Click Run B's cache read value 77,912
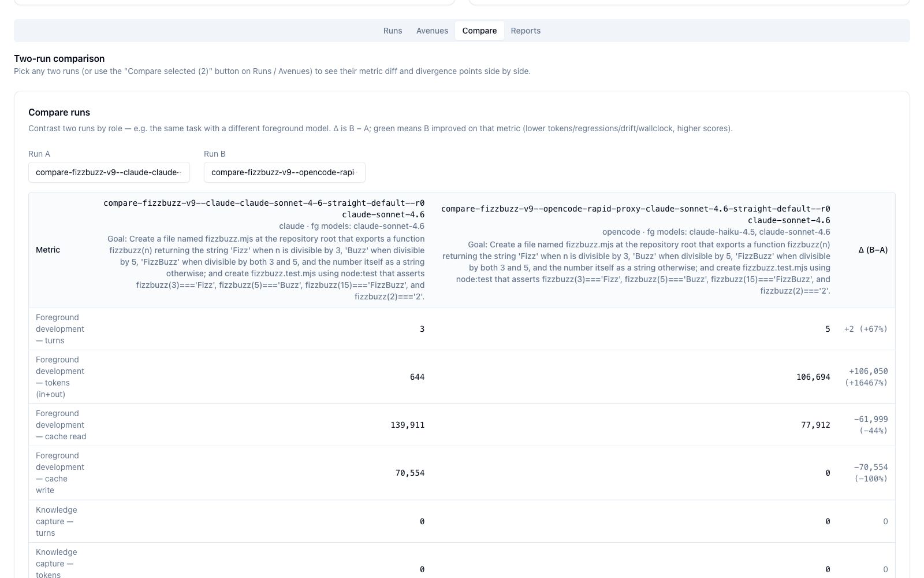This screenshot has width=924, height=578. [x=815, y=425]
